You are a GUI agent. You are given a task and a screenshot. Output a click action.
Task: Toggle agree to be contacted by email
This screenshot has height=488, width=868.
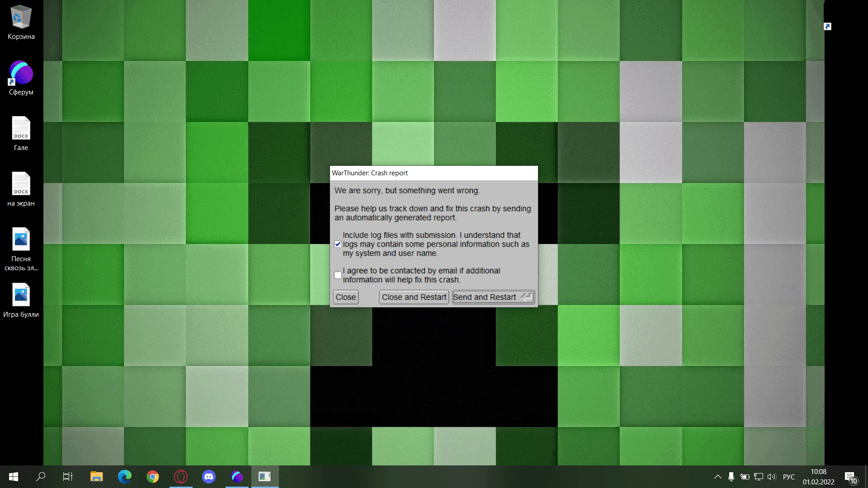click(337, 275)
